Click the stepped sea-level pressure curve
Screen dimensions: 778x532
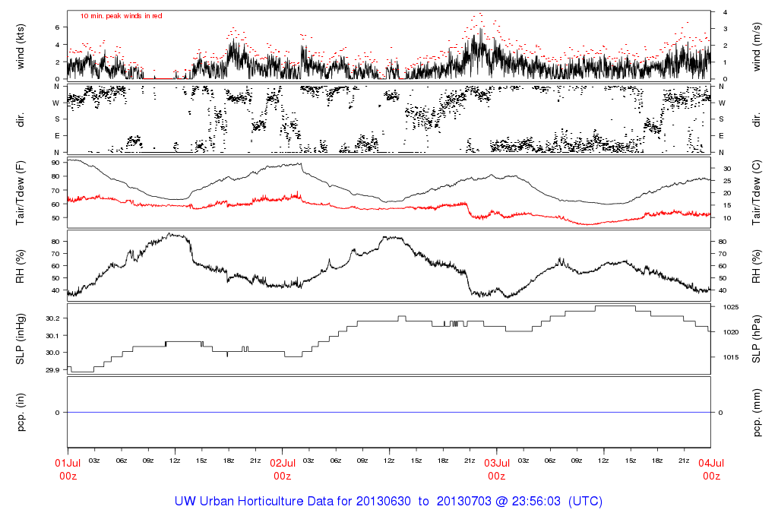point(389,321)
